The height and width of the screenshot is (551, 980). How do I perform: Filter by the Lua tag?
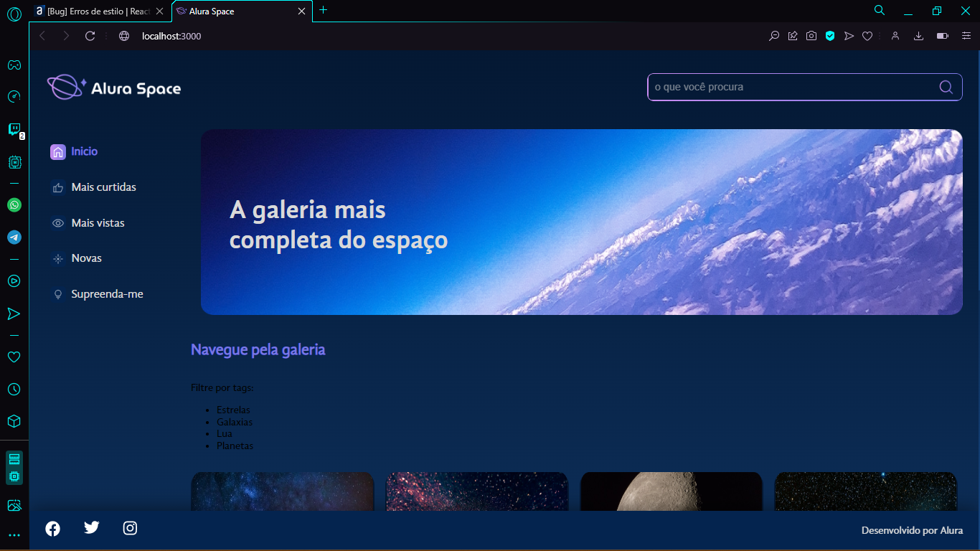[225, 433]
